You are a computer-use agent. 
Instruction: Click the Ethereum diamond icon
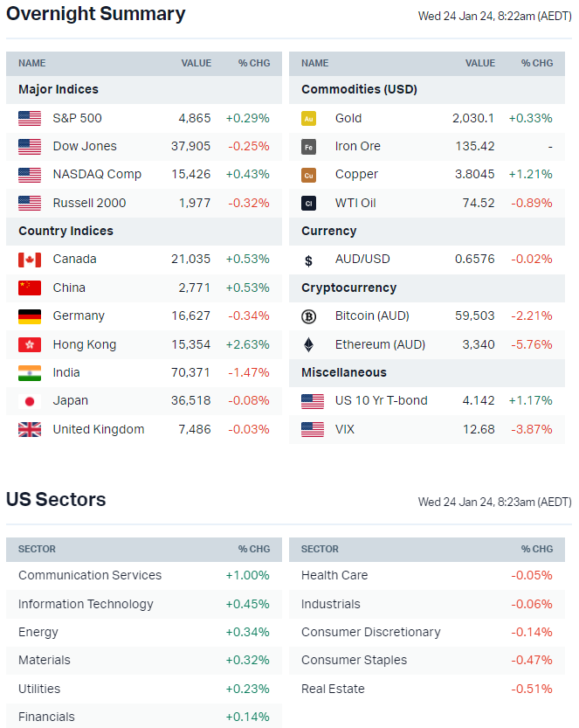pyautogui.click(x=308, y=344)
